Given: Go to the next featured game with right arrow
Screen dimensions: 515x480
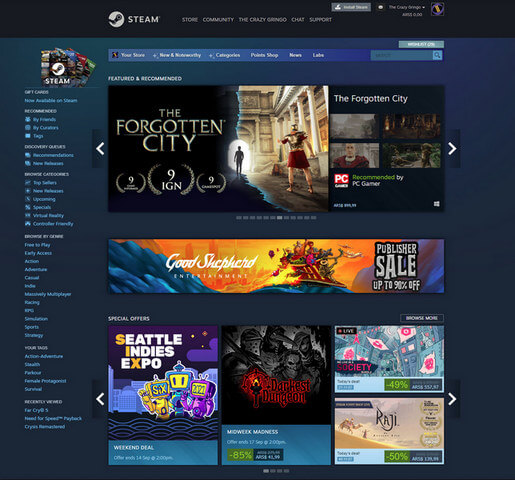Looking at the screenshot, I should point(452,148).
